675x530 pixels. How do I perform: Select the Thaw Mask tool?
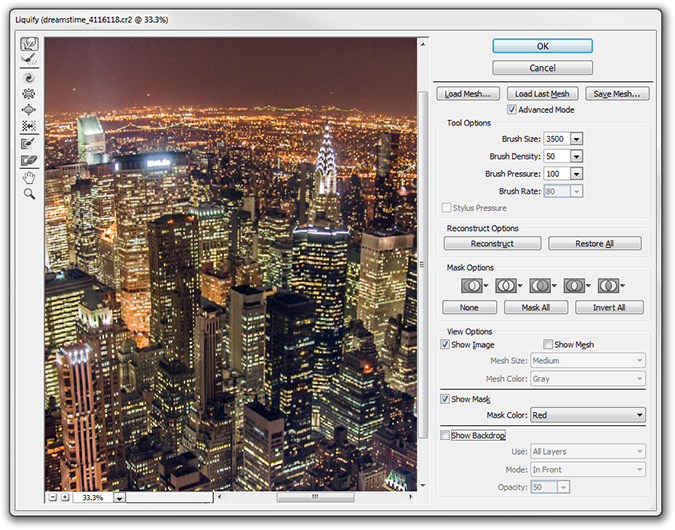tap(29, 159)
